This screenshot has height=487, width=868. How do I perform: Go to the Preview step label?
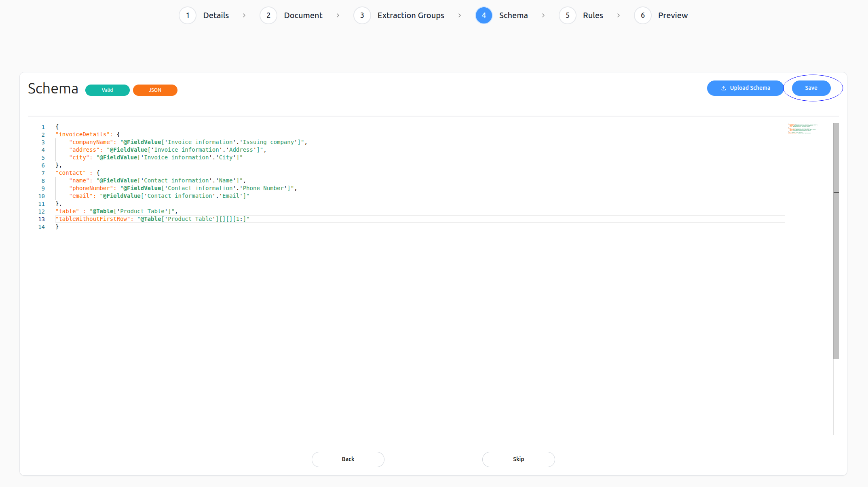pyautogui.click(x=673, y=15)
